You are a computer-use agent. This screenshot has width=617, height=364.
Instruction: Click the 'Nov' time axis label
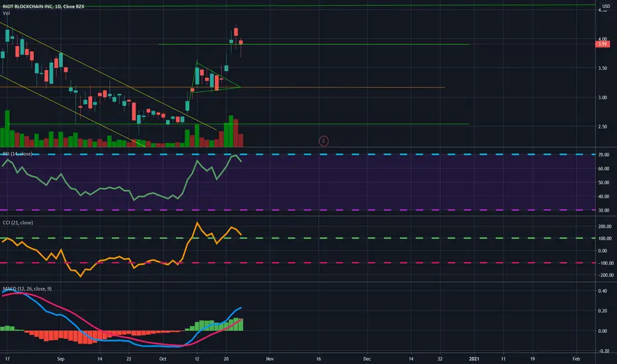point(269,359)
